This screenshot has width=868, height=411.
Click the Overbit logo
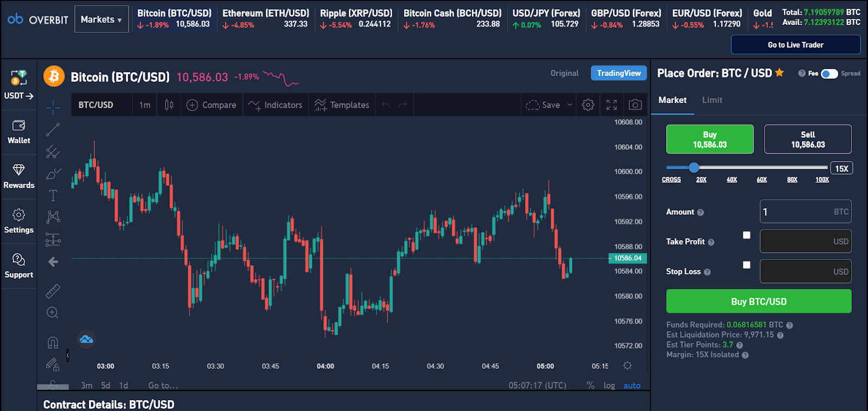(37, 20)
